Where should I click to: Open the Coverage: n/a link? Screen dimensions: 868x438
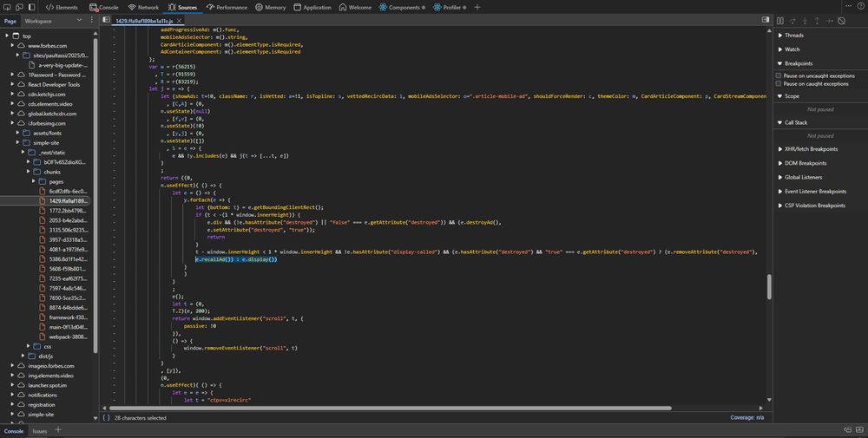click(746, 417)
